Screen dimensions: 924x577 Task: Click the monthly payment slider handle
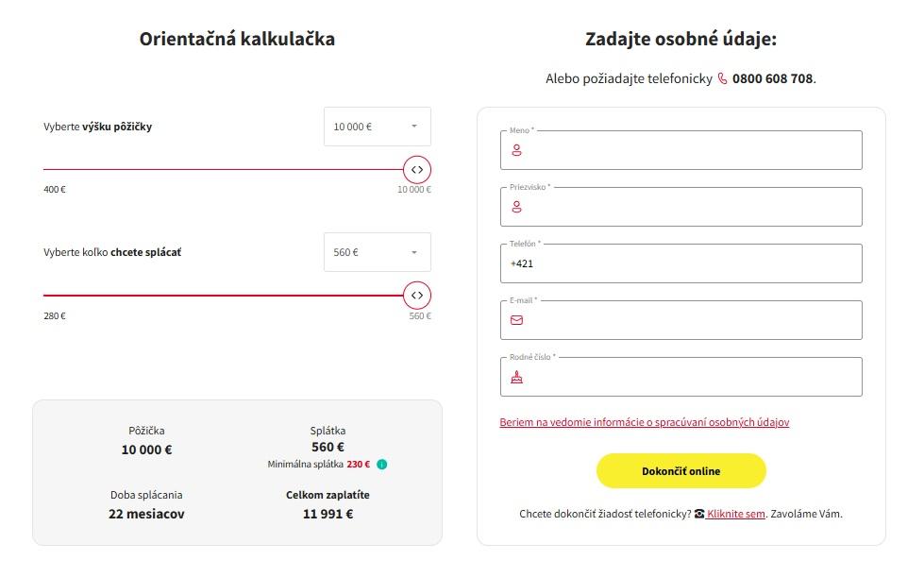pyautogui.click(x=417, y=296)
